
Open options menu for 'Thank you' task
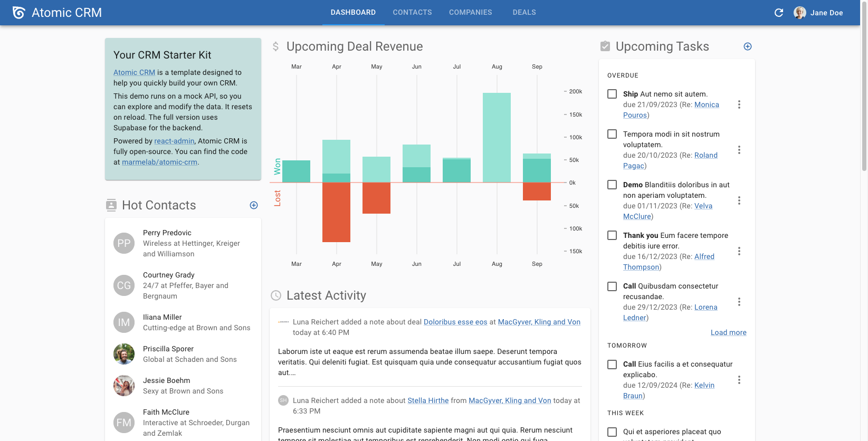point(739,251)
